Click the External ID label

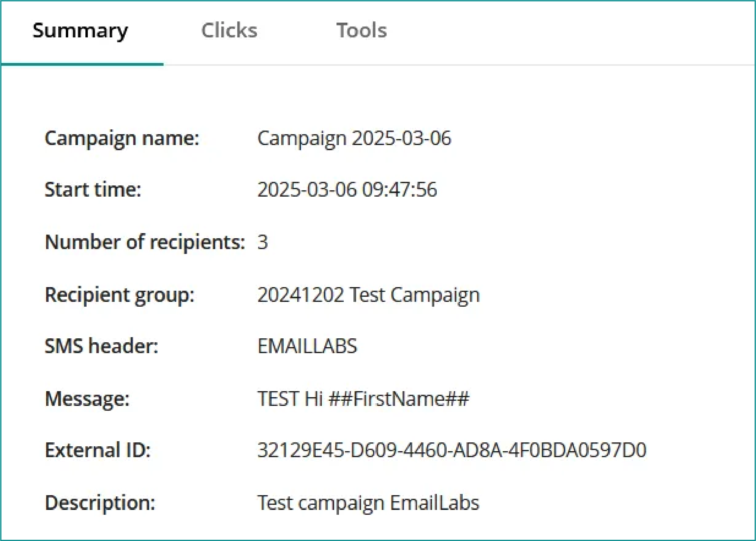click(98, 450)
